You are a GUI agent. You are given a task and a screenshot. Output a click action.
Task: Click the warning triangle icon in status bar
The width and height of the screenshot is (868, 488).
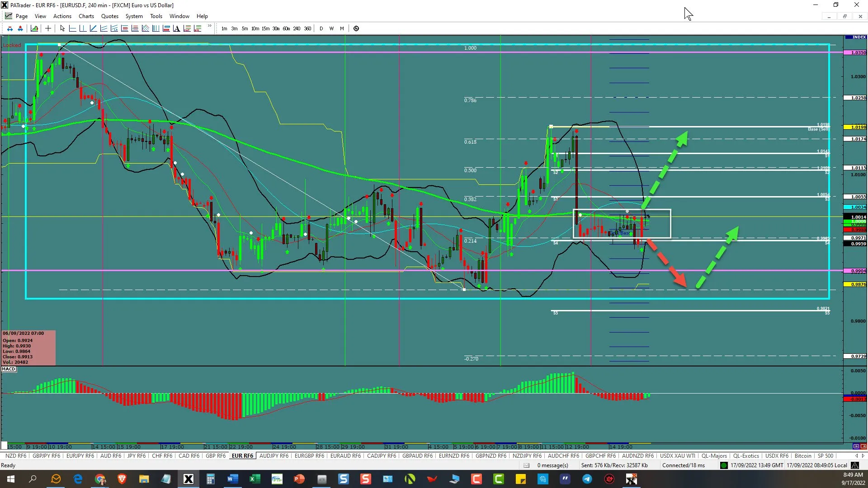(855, 465)
